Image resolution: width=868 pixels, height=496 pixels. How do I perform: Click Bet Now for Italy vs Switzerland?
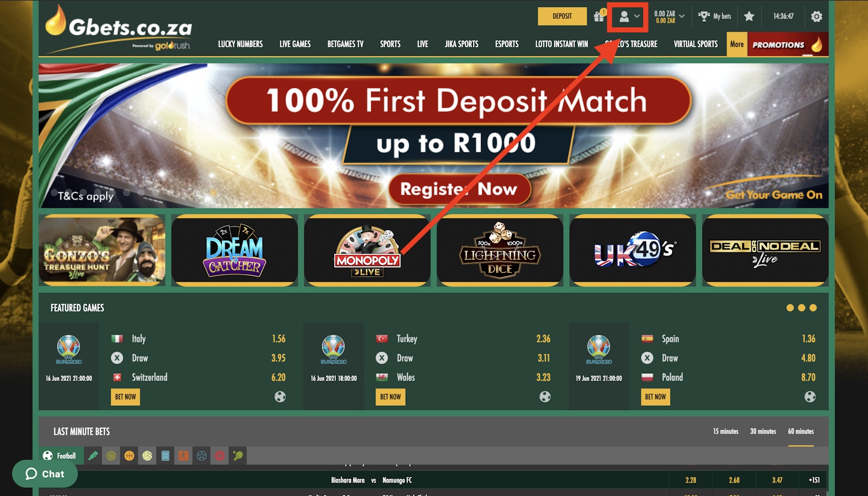125,397
